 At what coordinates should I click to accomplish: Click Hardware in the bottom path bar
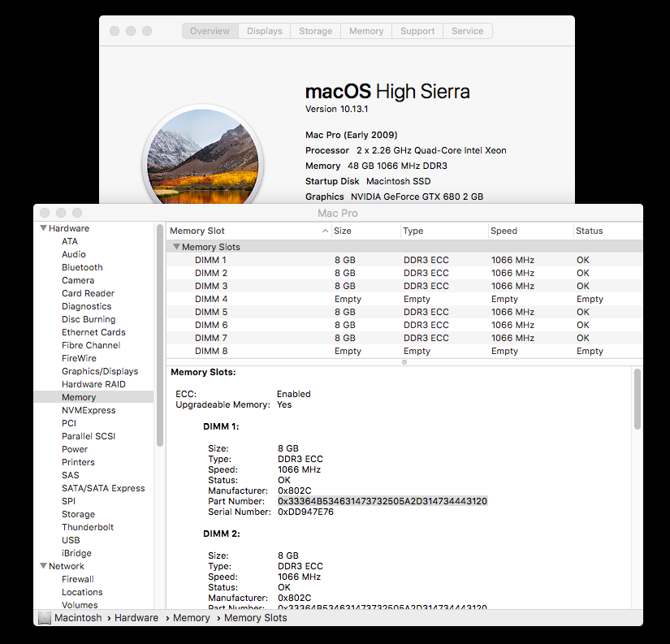click(x=136, y=618)
